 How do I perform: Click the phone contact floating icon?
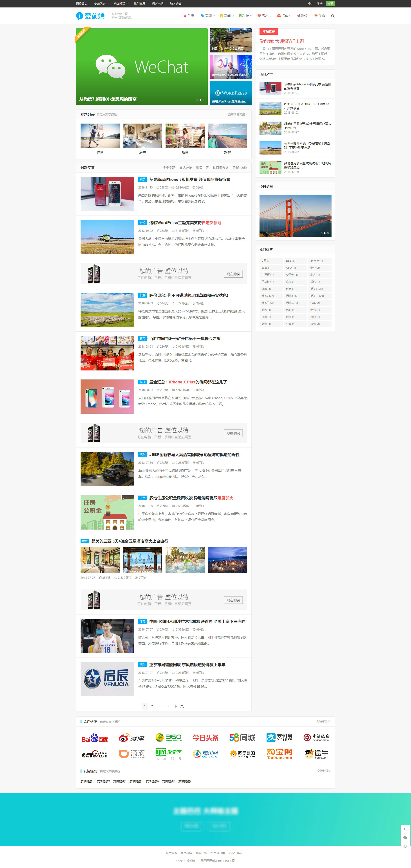click(405, 829)
